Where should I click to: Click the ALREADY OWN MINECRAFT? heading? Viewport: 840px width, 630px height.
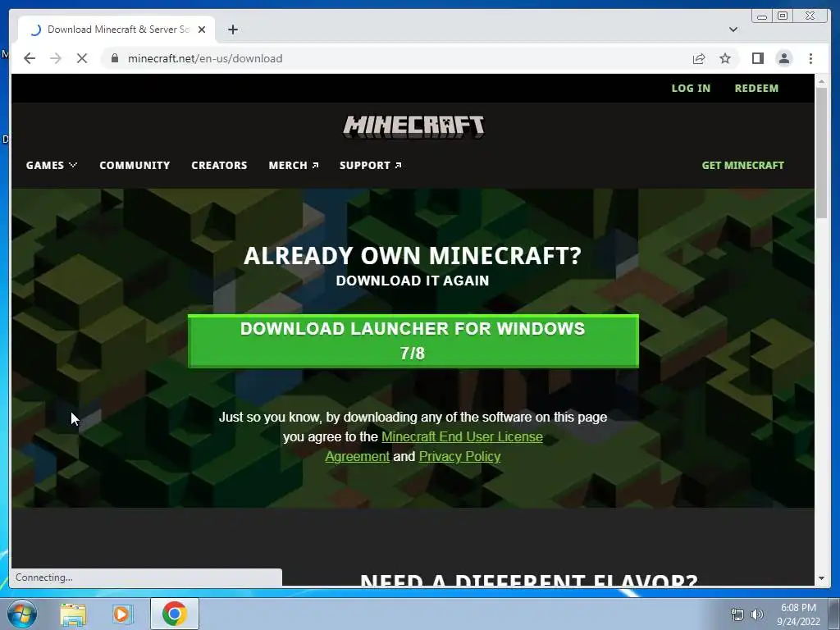[413, 256]
